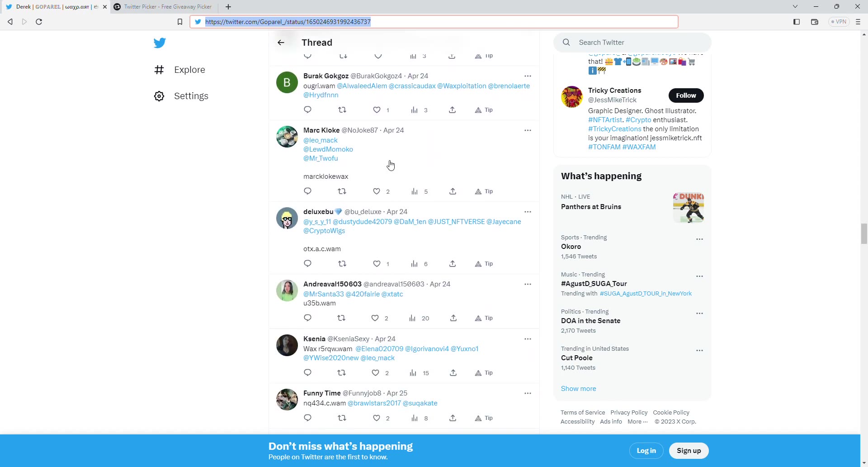The height and width of the screenshot is (467, 868).
Task: Select the Derek | GOPAREL browser tab
Action: coord(54,7)
